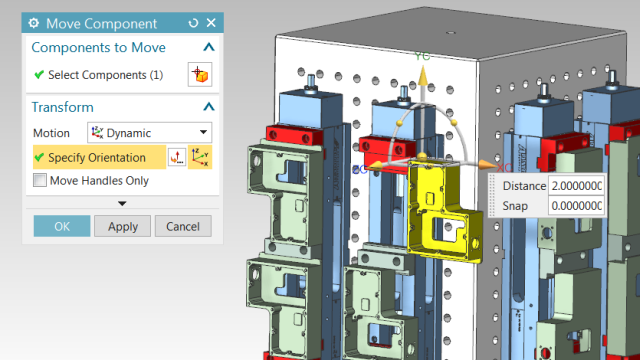Viewport: 640px width, 360px height.
Task: Open the Motion Dynamic dropdown
Action: tap(149, 133)
